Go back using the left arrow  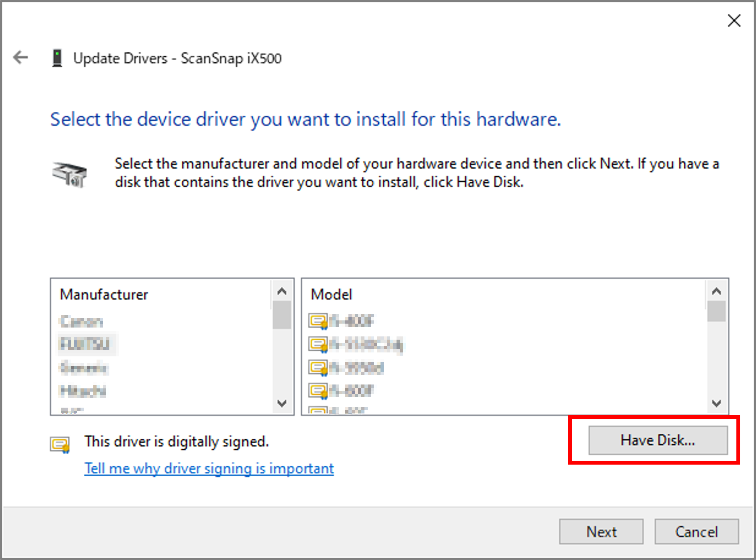[x=20, y=57]
